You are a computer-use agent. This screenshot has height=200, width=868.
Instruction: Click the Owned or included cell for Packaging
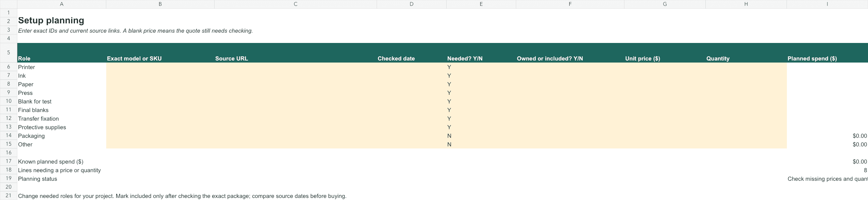click(x=570, y=136)
